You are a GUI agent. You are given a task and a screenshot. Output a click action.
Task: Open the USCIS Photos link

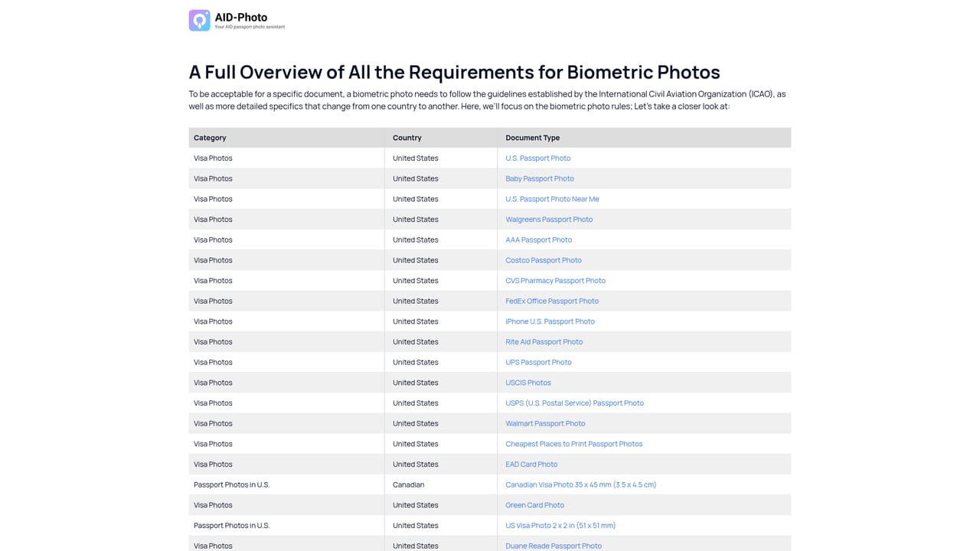[x=528, y=383]
